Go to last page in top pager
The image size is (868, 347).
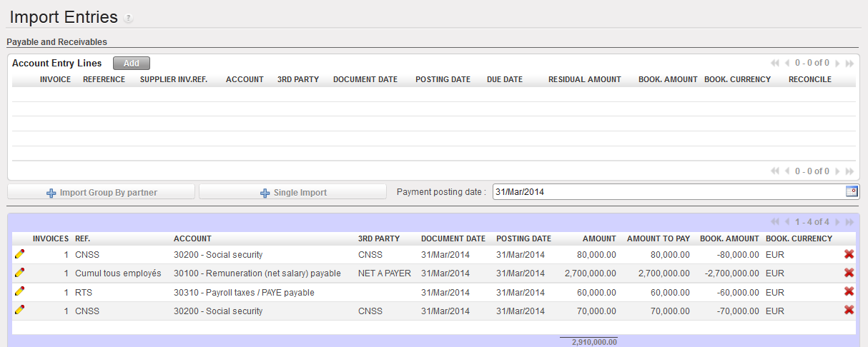tap(849, 64)
